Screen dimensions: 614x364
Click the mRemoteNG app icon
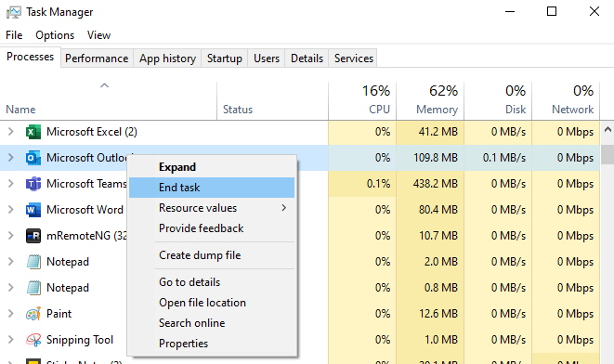(33, 236)
